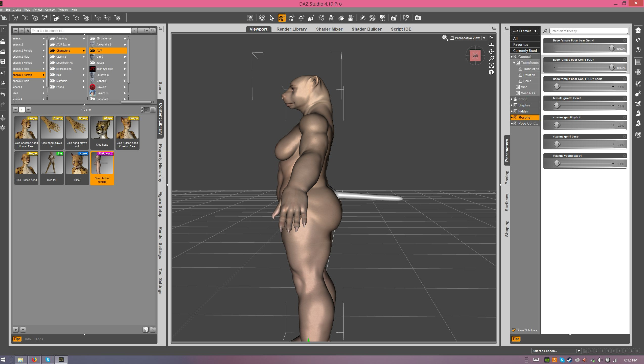644x364 pixels.
Task: Collapse the General tree node
Action: pos(512,57)
